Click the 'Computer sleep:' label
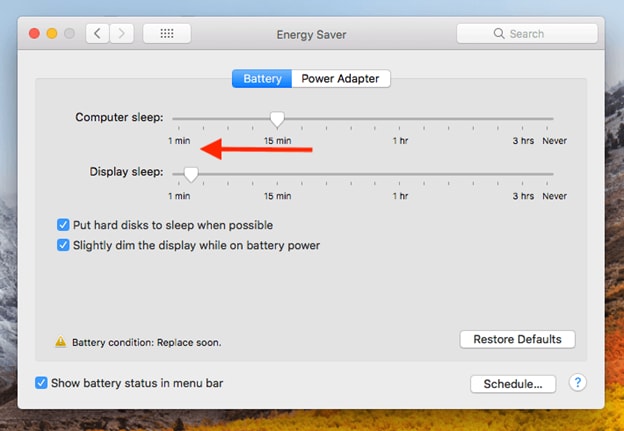The height and width of the screenshot is (431, 624). point(119,117)
